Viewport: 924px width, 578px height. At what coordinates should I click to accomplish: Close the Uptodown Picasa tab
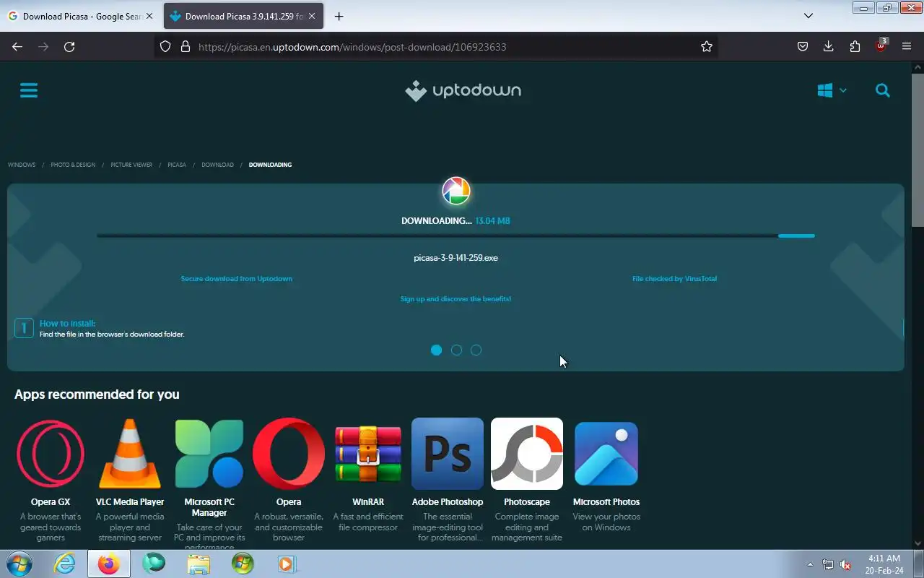click(312, 16)
